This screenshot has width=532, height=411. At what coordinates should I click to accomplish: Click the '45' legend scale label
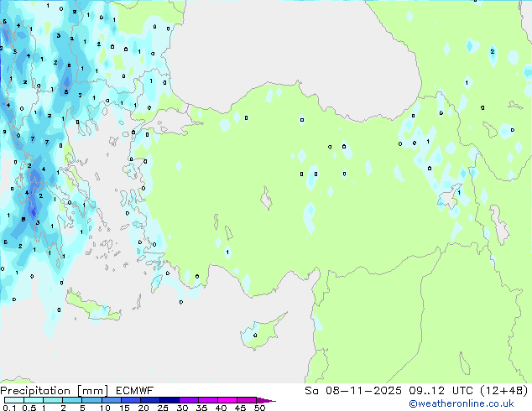pyautogui.click(x=240, y=408)
